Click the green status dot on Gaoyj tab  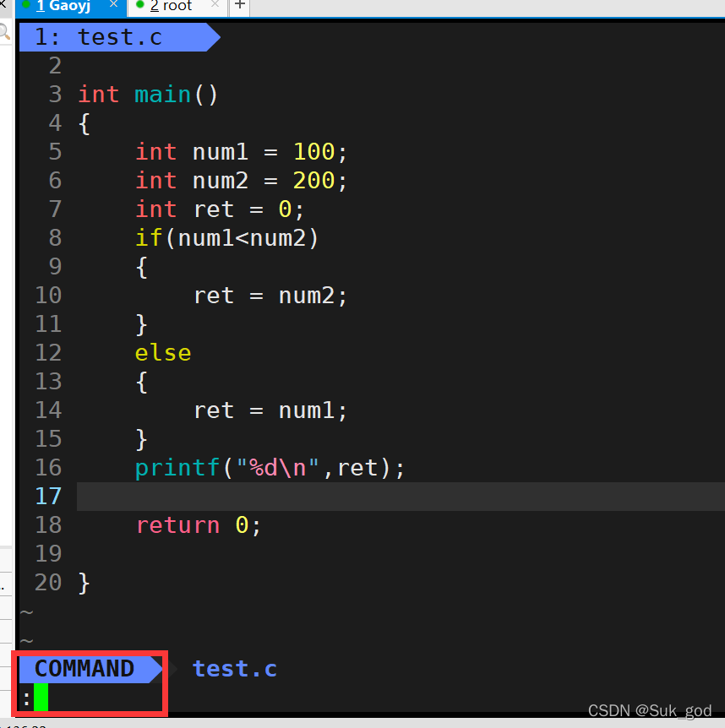point(26,5)
